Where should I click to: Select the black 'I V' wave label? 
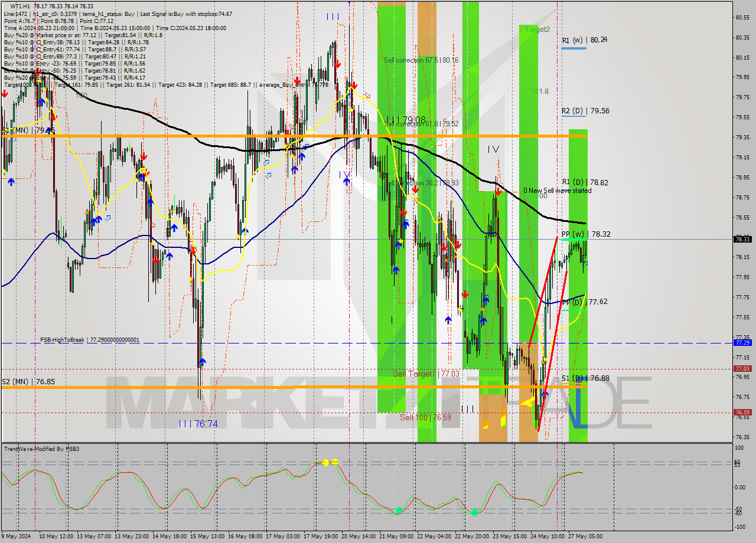pyautogui.click(x=493, y=149)
